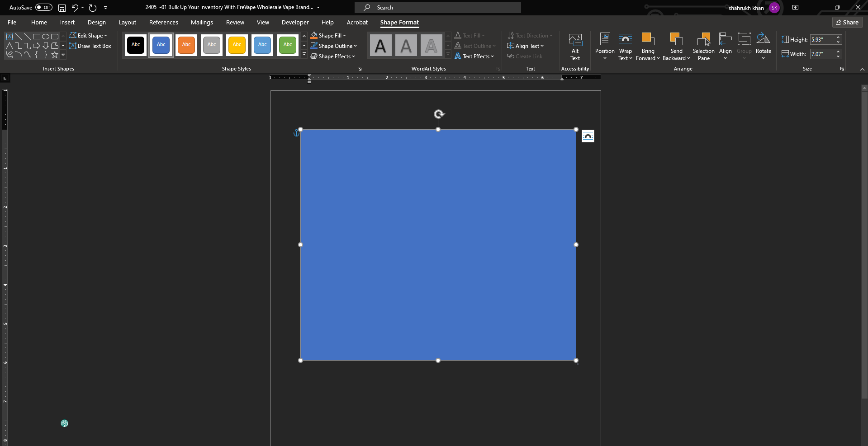
Task: Open the Ribbon Display Options button
Action: point(795,8)
